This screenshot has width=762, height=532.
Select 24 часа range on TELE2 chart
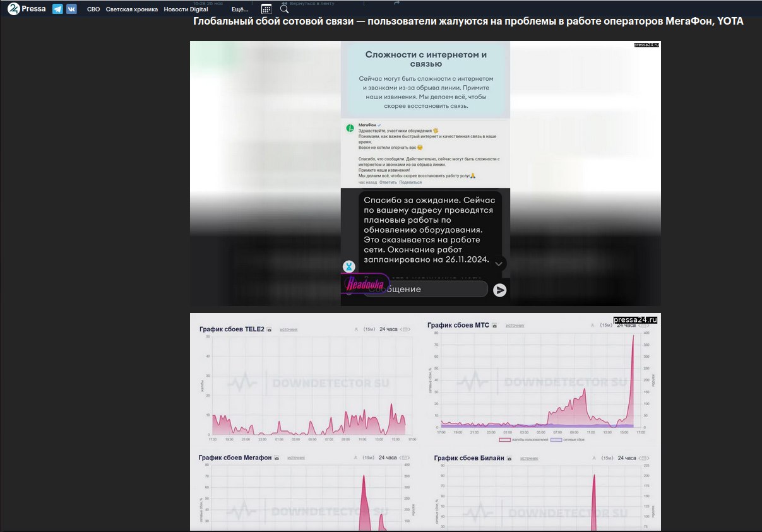pyautogui.click(x=388, y=329)
